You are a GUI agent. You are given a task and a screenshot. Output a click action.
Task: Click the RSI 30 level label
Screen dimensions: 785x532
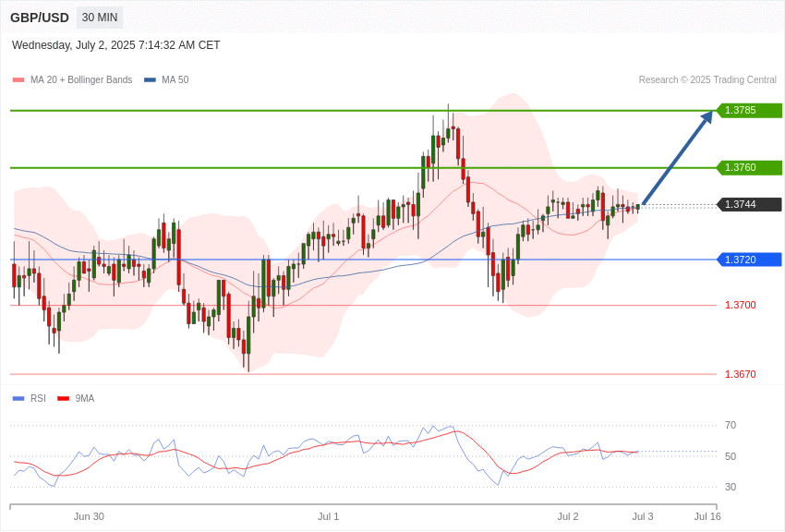click(x=731, y=487)
